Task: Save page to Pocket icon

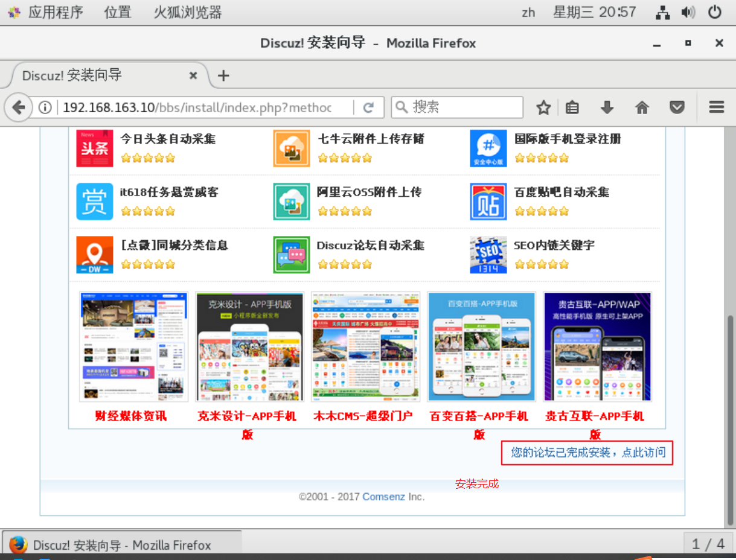Action: 677,107
